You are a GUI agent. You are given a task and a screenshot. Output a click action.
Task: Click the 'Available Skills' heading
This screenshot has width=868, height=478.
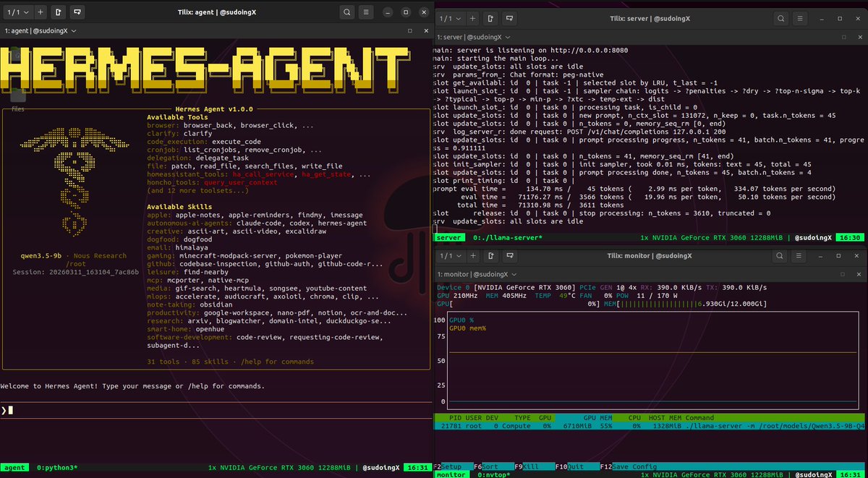(x=179, y=207)
